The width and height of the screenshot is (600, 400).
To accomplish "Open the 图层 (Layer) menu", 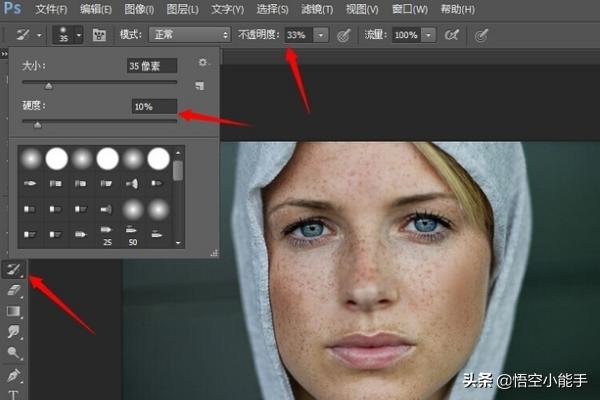I will [174, 10].
